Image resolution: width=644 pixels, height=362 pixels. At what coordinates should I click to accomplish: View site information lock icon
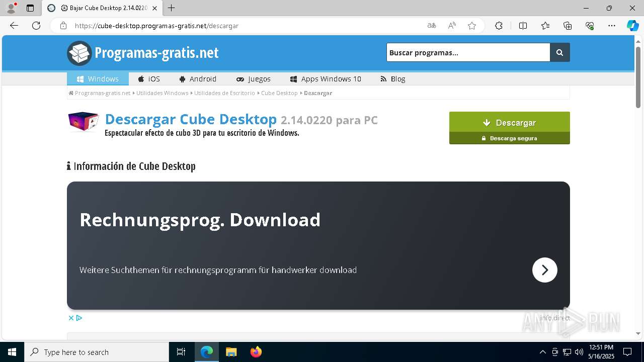[x=63, y=26]
